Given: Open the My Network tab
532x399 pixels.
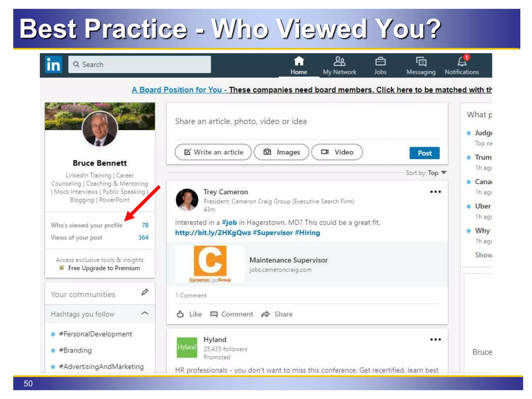Looking at the screenshot, I should click(340, 66).
